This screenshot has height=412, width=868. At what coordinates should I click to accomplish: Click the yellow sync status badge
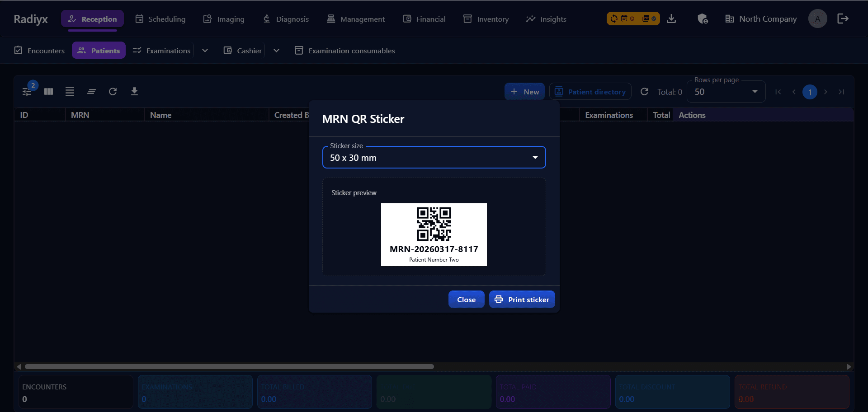coord(632,19)
